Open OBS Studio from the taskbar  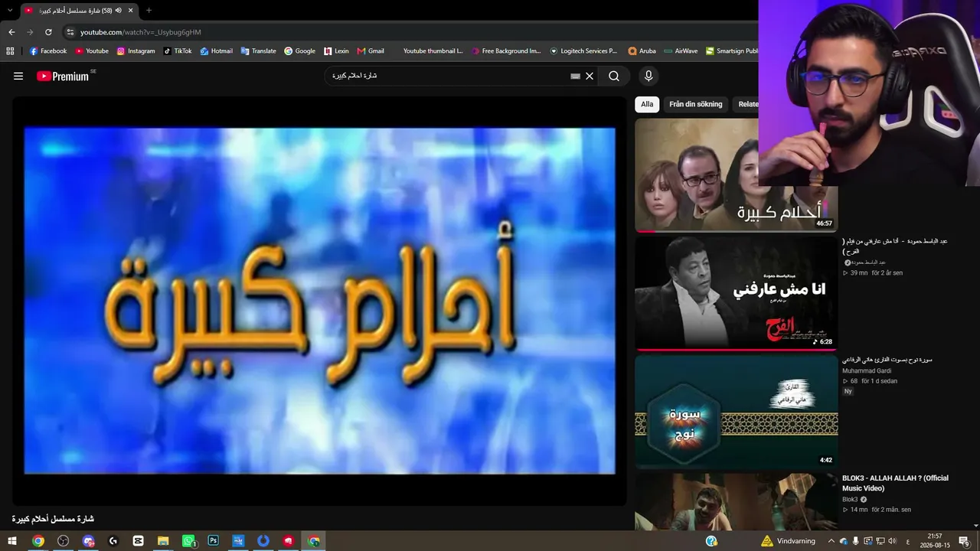point(63,541)
